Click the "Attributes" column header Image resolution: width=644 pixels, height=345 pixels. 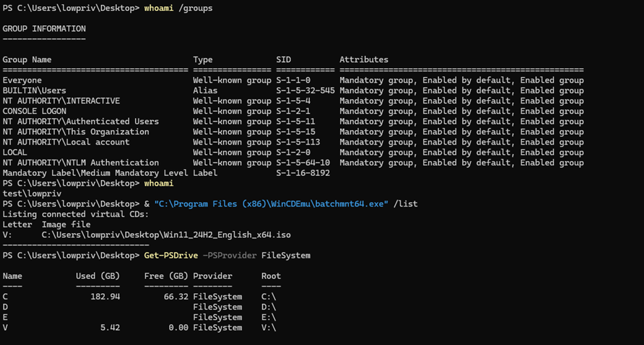click(x=364, y=59)
